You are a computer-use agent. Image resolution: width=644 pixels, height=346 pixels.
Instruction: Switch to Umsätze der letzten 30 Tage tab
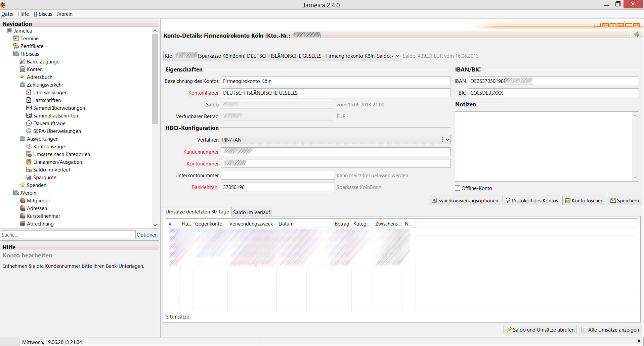(x=197, y=211)
